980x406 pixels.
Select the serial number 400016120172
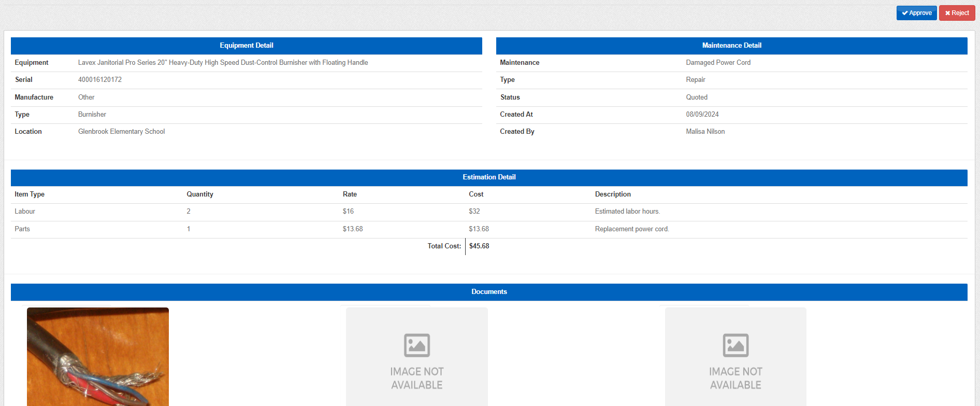100,80
